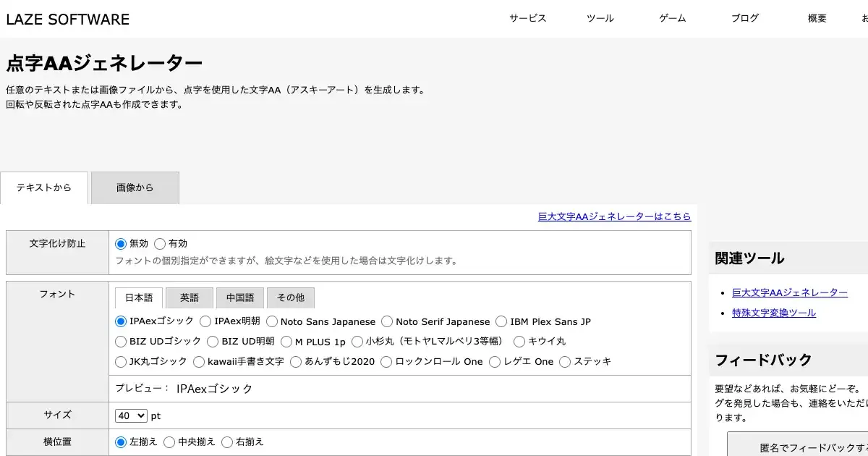
Task: Open the font size 40 dropdown
Action: (x=131, y=415)
